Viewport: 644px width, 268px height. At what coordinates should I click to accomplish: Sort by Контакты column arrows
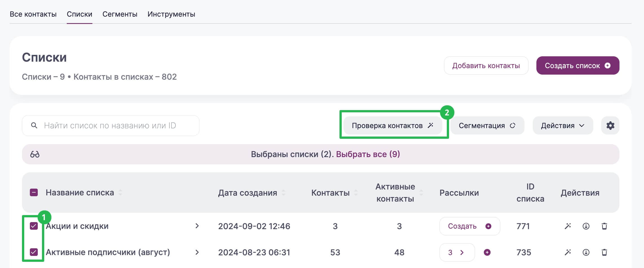click(356, 193)
